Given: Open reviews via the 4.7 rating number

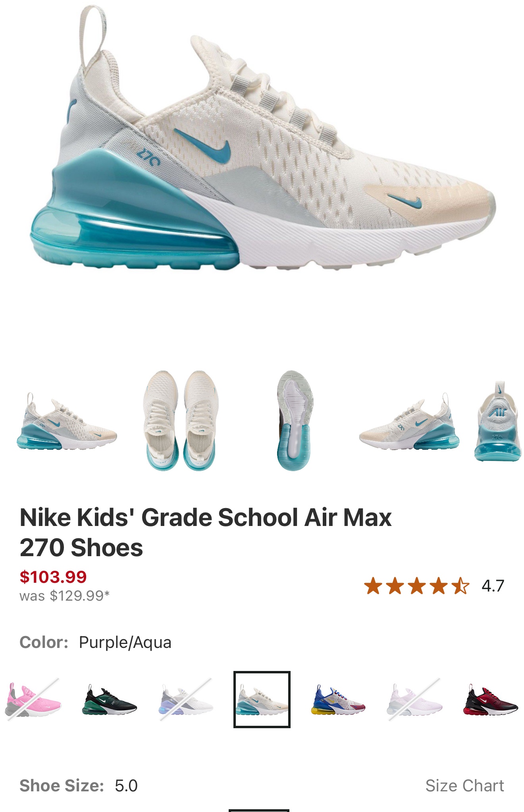Looking at the screenshot, I should click(x=493, y=586).
